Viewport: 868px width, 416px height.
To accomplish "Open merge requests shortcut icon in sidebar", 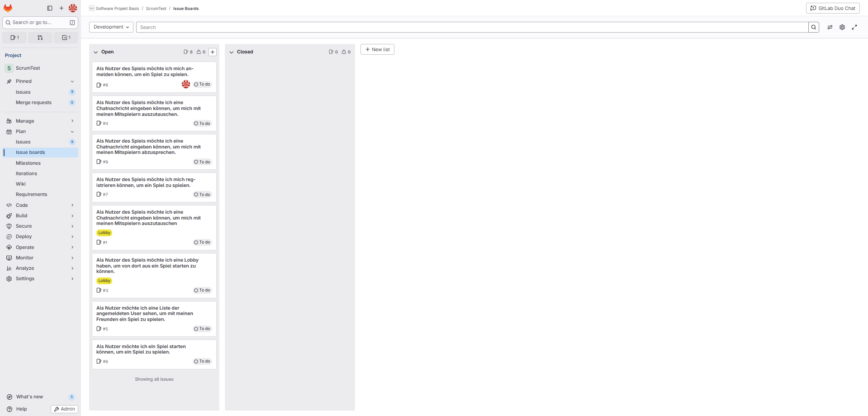I will 40,38.
